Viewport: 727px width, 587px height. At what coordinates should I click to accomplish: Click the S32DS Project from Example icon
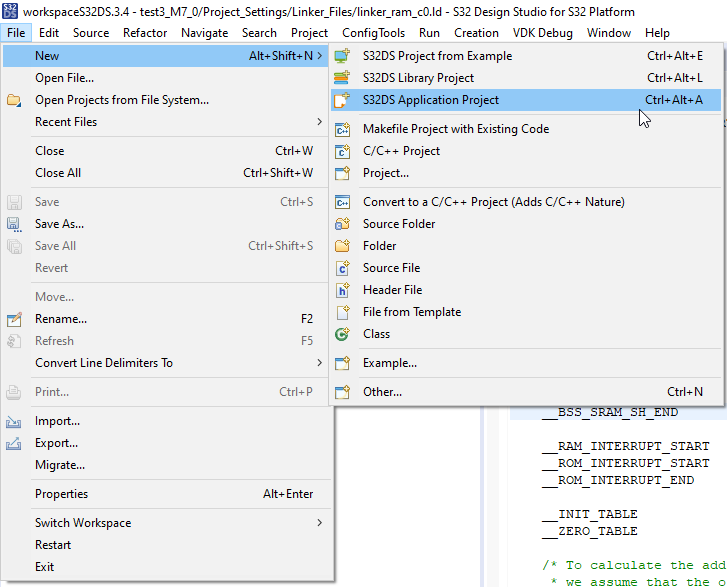(x=342, y=56)
